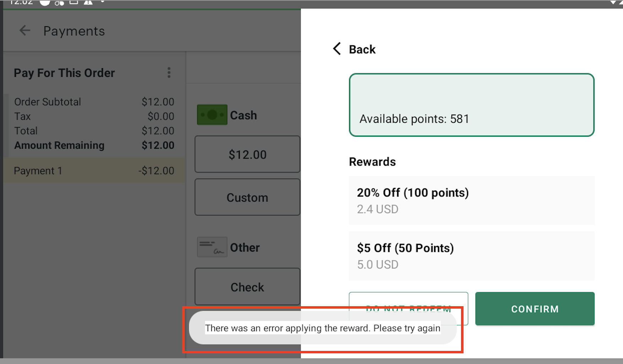Select the $5 Off (50 Points) reward

pyautogui.click(x=471, y=256)
